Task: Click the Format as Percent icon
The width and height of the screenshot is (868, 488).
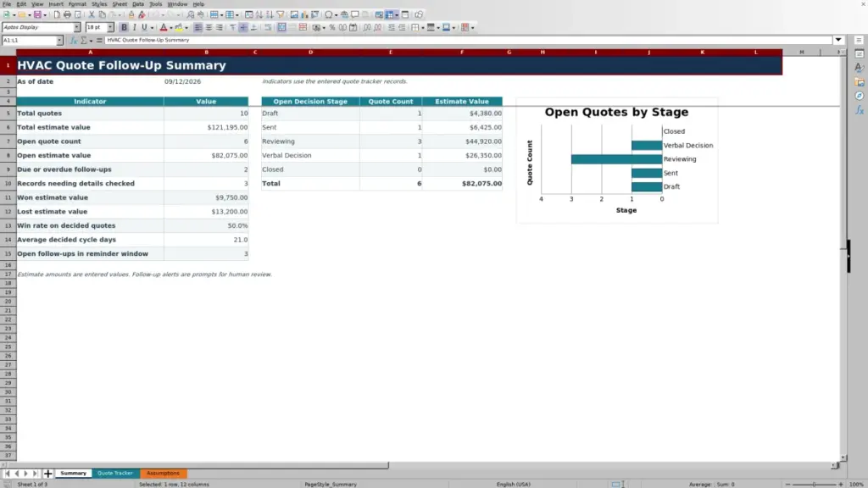Action: pyautogui.click(x=332, y=27)
